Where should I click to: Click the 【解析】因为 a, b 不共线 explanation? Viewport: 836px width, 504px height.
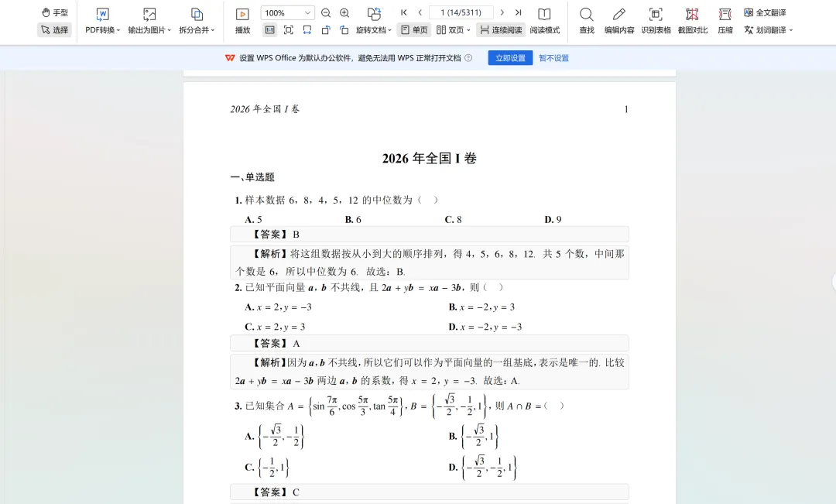point(429,372)
